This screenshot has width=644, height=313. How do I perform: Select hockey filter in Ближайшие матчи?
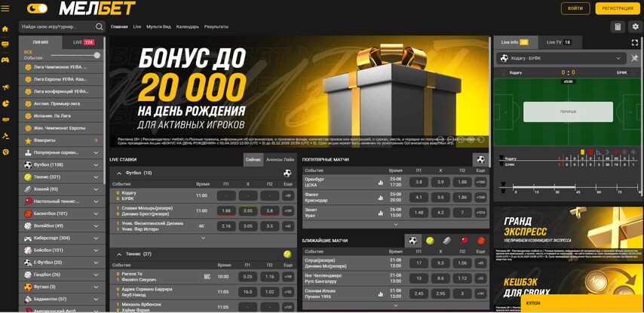[446, 241]
